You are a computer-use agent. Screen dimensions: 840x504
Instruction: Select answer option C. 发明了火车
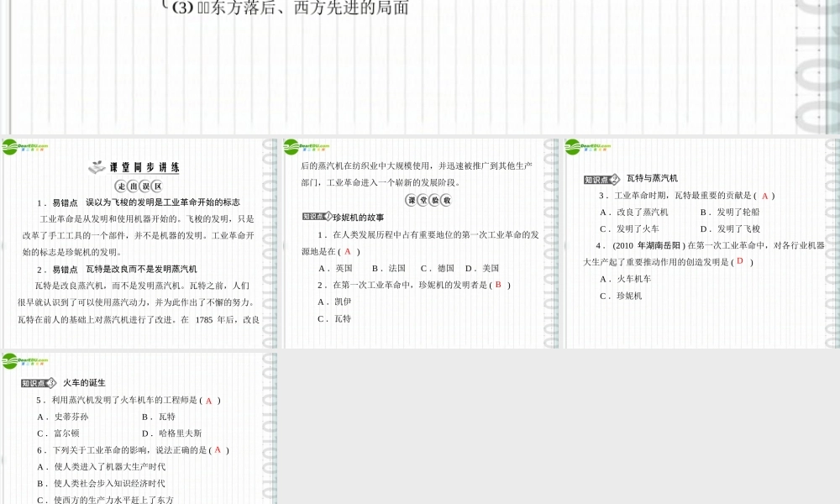(x=629, y=228)
